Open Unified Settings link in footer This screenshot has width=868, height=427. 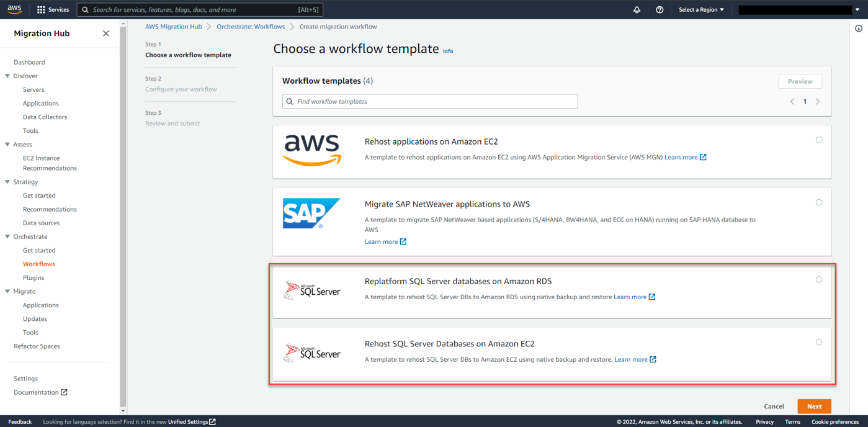point(188,422)
